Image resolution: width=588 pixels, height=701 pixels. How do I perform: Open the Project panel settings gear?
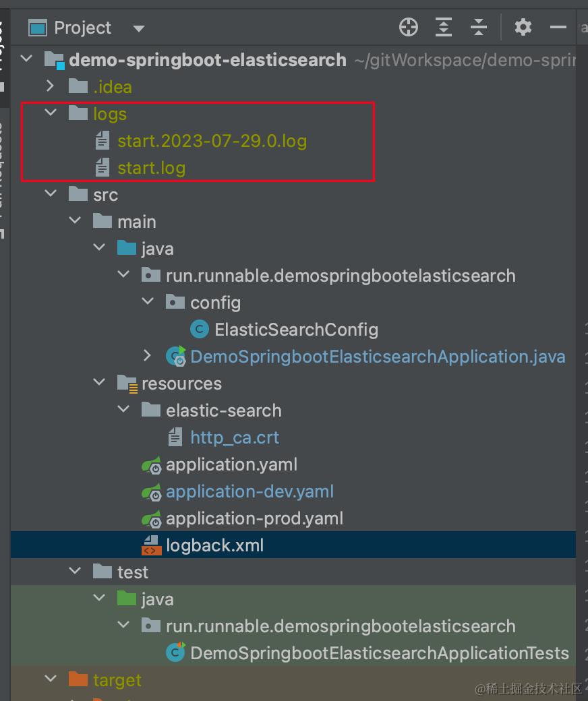[x=523, y=27]
